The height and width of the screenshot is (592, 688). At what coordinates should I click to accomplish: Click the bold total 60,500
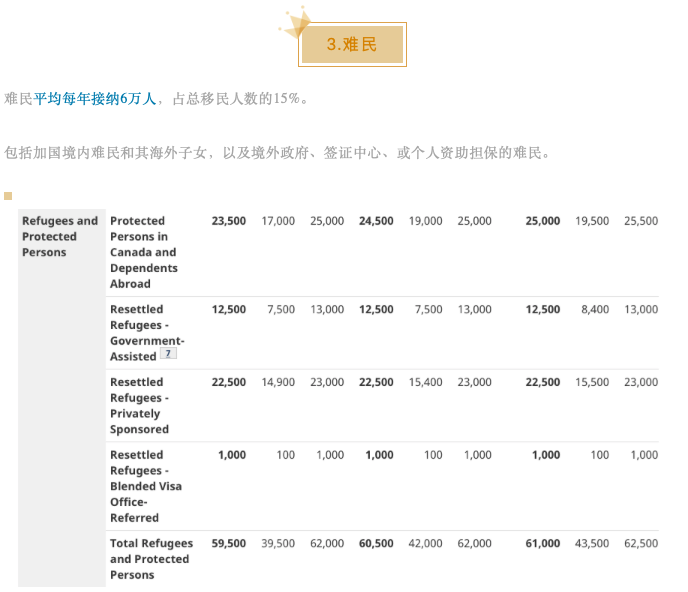376,543
